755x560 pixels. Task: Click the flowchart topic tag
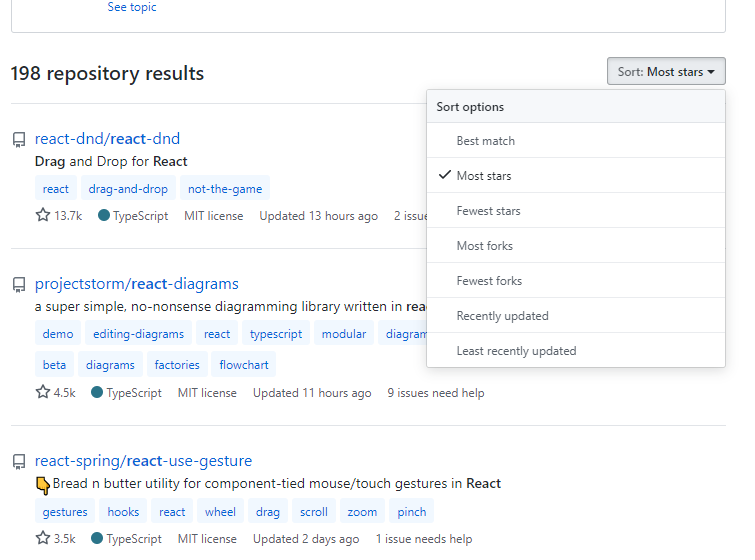point(244,365)
